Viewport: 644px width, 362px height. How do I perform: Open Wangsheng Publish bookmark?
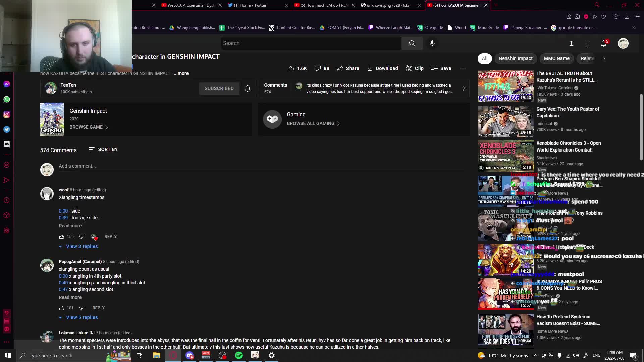[x=192, y=28]
